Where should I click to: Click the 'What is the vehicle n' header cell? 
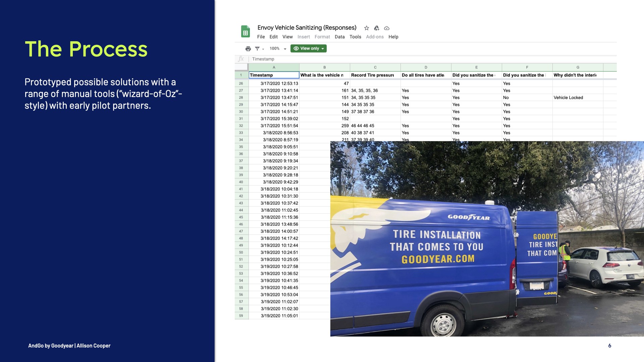(325, 75)
